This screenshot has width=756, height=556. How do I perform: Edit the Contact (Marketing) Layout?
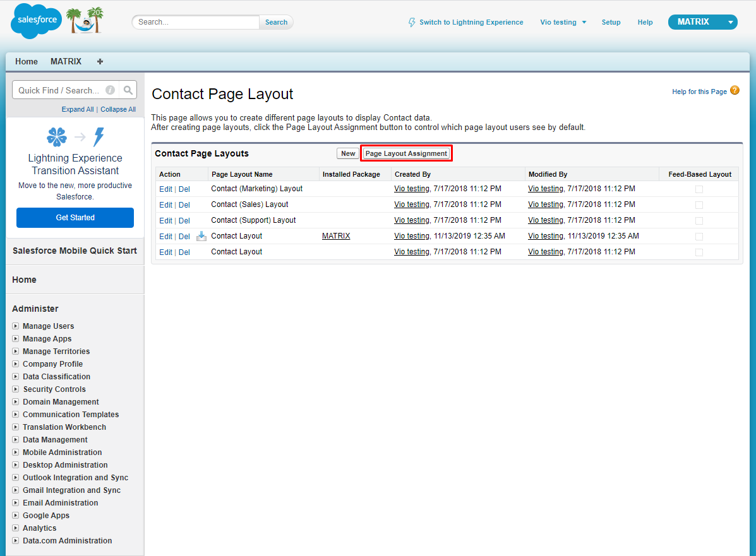pyautogui.click(x=165, y=189)
